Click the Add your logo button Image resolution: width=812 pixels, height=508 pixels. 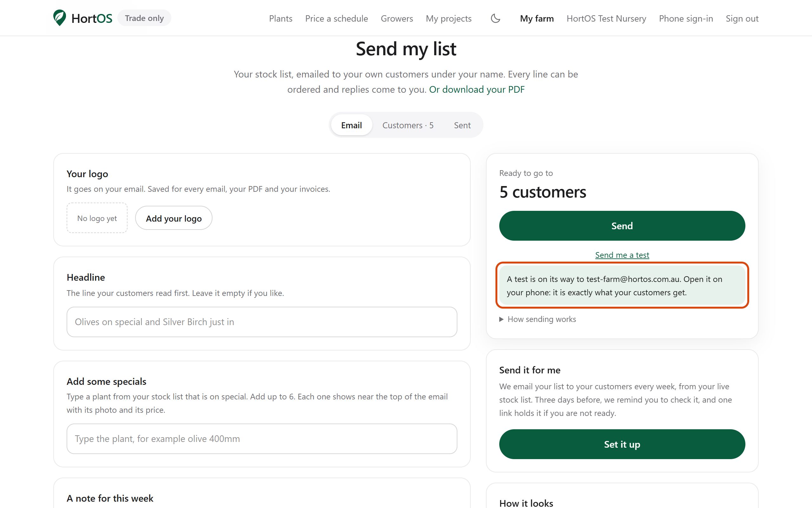point(174,218)
